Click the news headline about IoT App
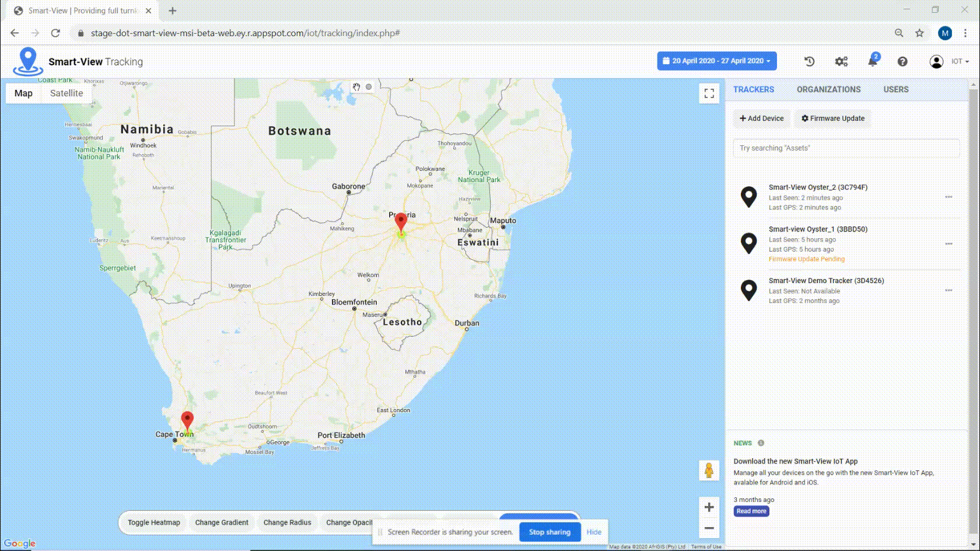980x551 pixels. pyautogui.click(x=795, y=461)
